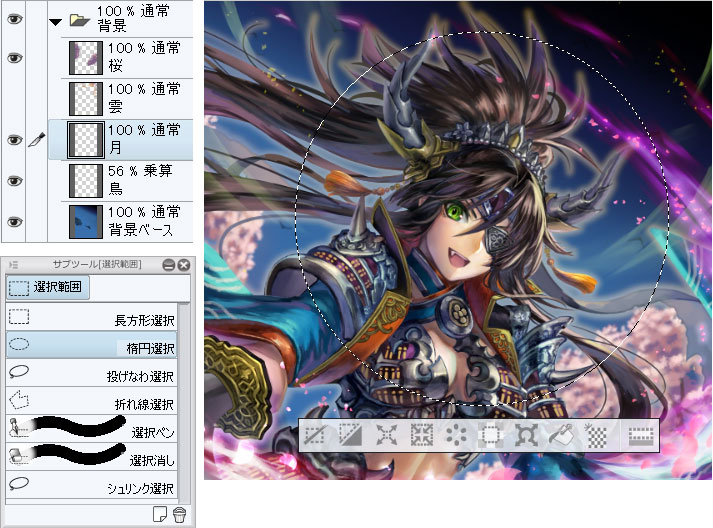Toggle visibility of the 桜 layer
This screenshot has width=713, height=528.
(x=14, y=58)
